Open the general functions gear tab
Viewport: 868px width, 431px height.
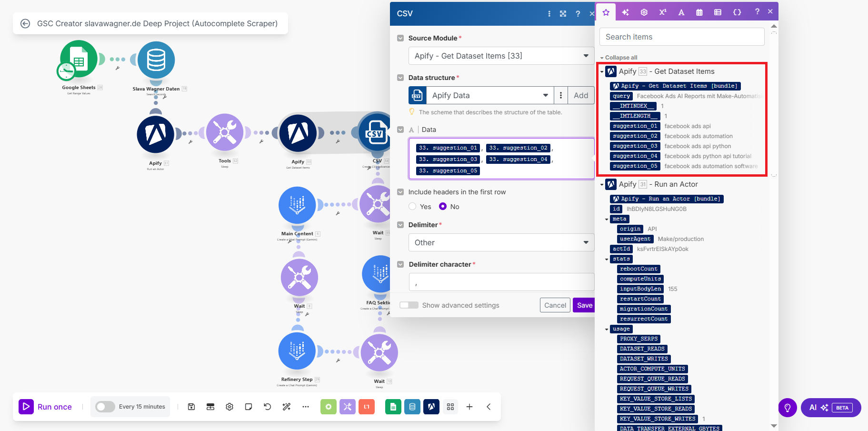click(644, 12)
